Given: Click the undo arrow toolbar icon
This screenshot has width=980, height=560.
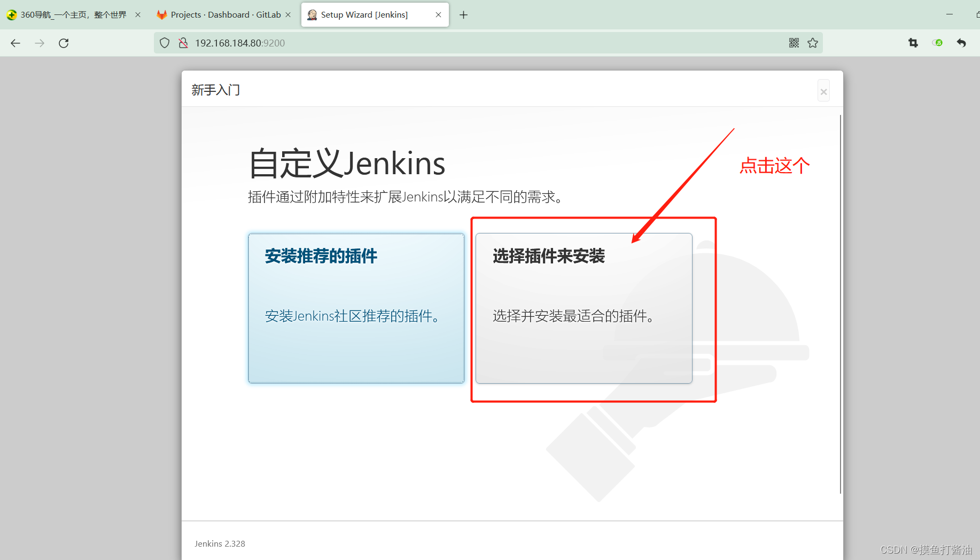Looking at the screenshot, I should (961, 43).
